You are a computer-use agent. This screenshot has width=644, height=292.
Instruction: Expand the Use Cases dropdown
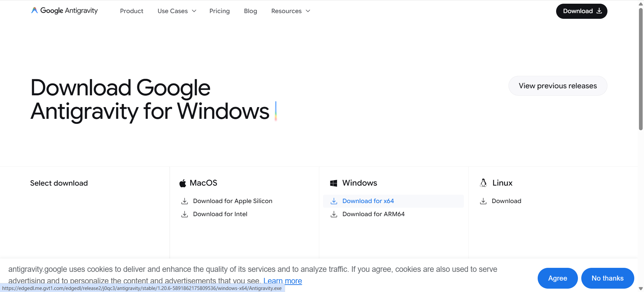pos(177,11)
